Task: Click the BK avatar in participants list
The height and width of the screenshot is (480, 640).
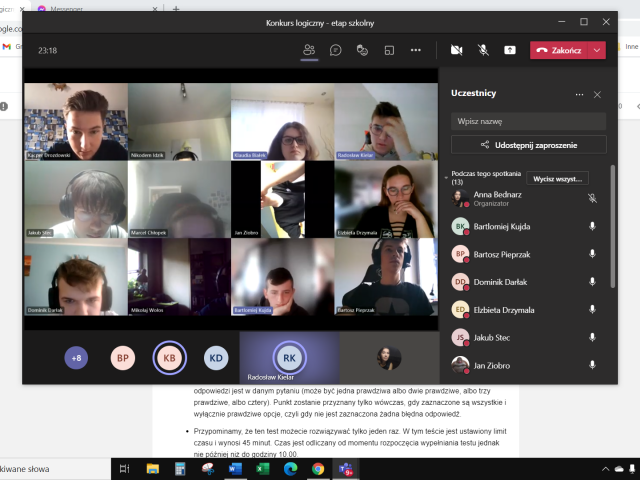Action: (x=460, y=227)
